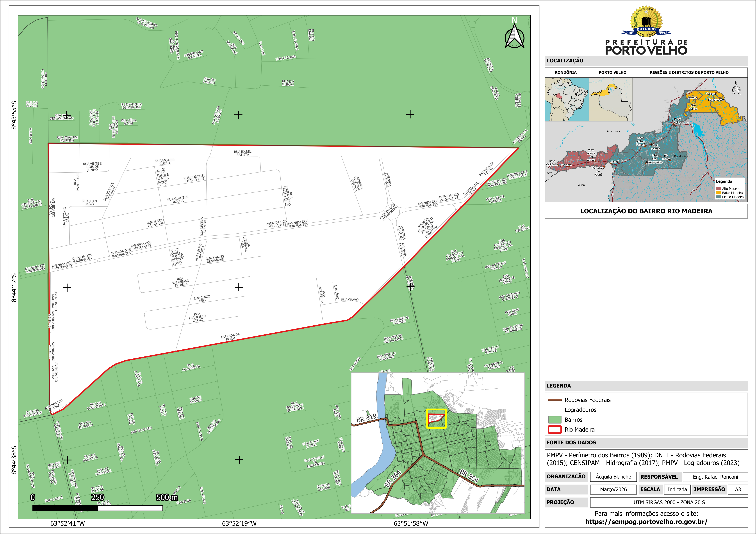Click the BR 319 highway label
The width and height of the screenshot is (756, 534).
click(x=366, y=418)
